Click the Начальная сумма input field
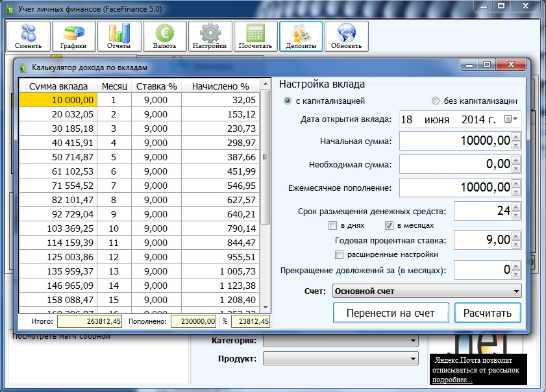Image resolution: width=546 pixels, height=392 pixels. tap(456, 141)
